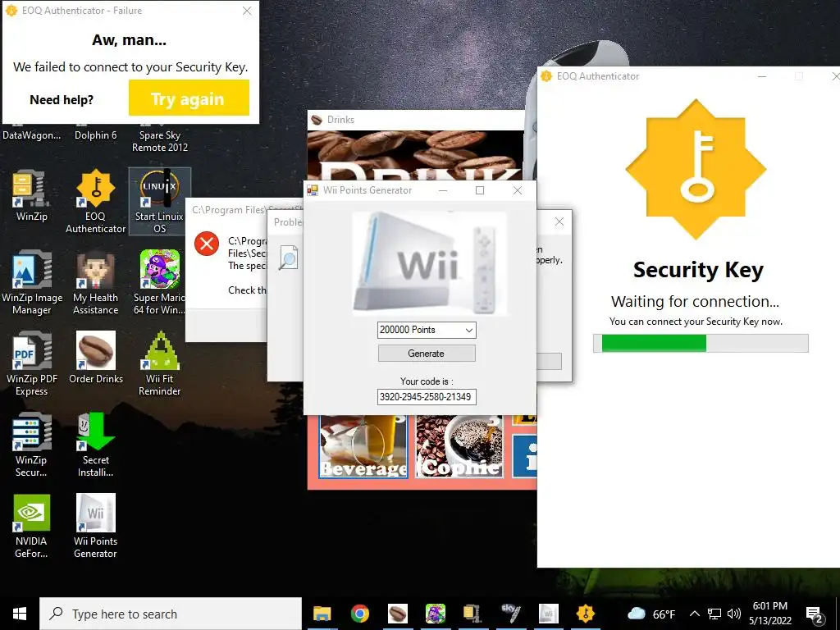Image resolution: width=840 pixels, height=630 pixels.
Task: Show hidden system tray icons
Action: tap(694, 614)
